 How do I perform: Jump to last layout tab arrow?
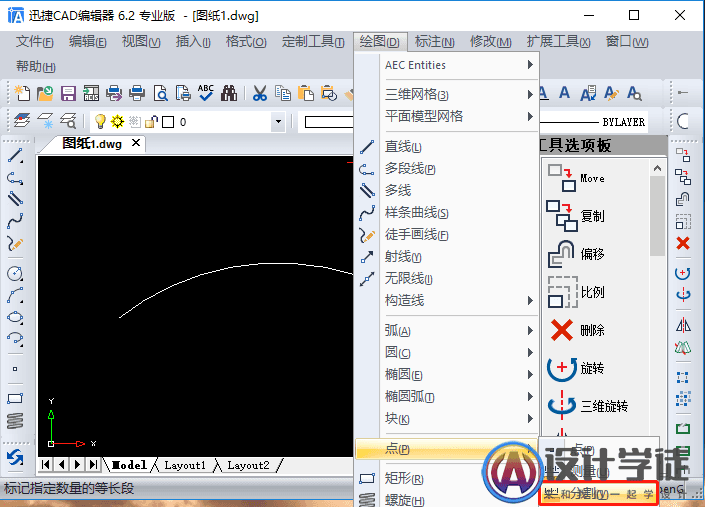coord(93,464)
